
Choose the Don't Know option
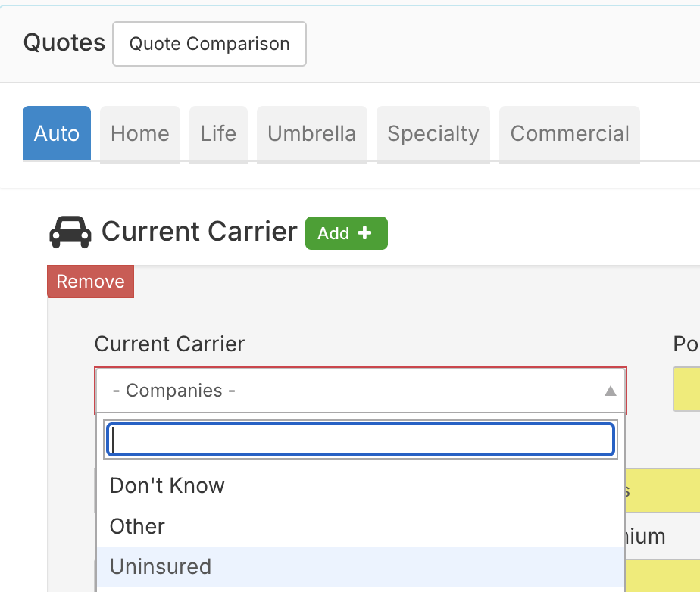167,485
